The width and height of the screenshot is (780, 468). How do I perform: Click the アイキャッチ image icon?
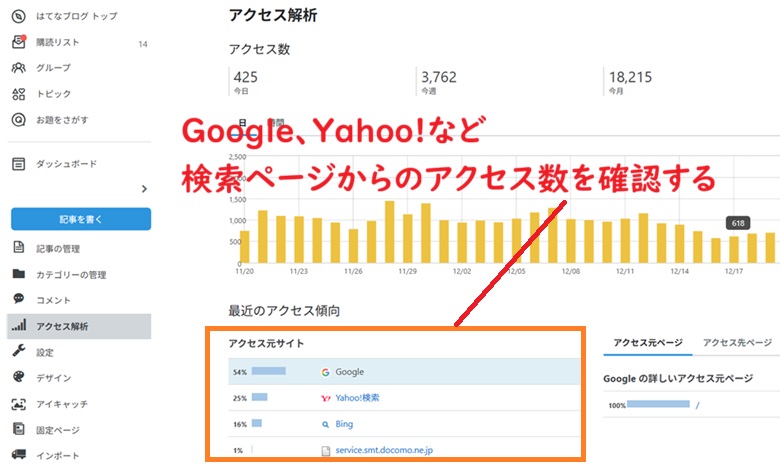click(x=18, y=404)
